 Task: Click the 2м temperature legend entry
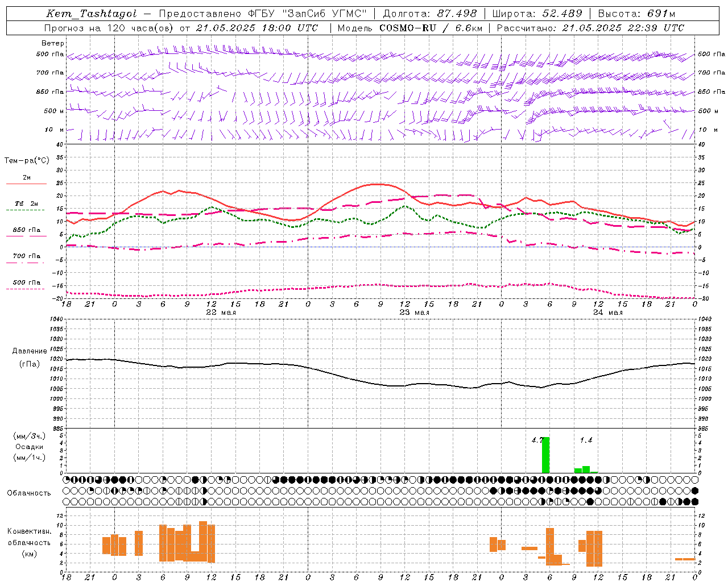27,178
